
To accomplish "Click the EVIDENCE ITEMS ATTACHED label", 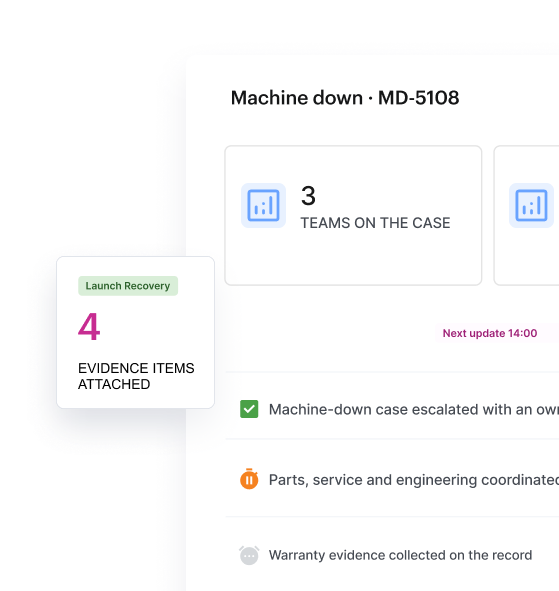I will tap(136, 376).
